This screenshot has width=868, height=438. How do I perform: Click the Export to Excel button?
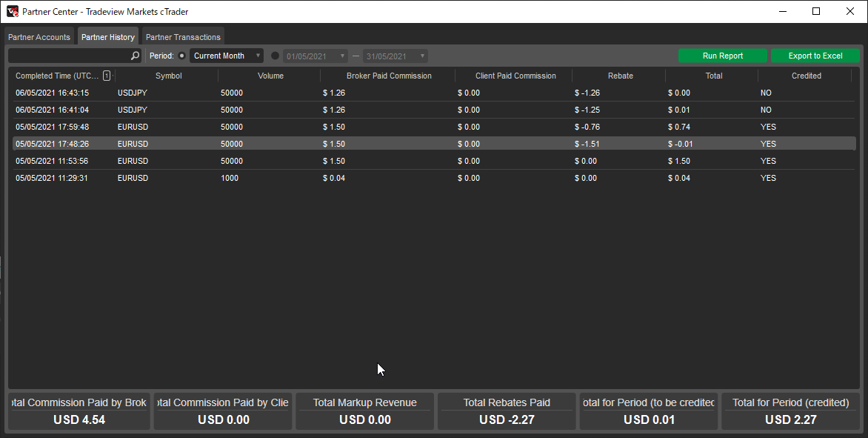click(815, 56)
